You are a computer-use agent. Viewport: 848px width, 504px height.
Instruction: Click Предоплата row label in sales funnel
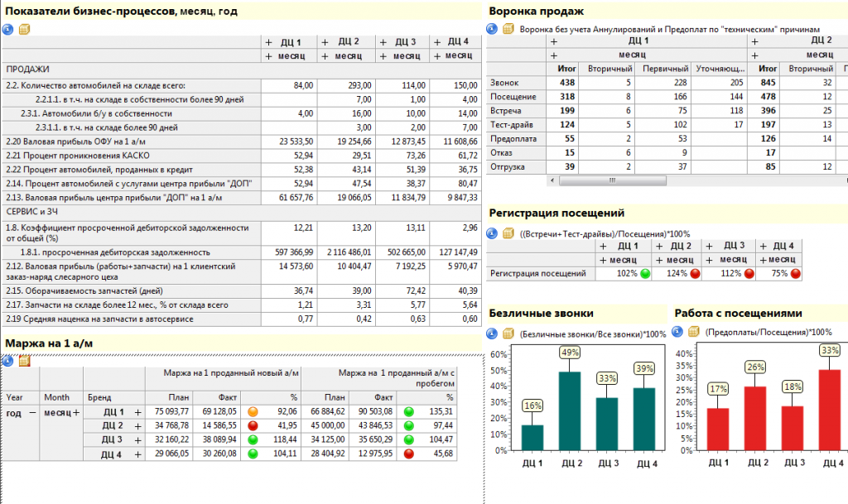tap(513, 139)
